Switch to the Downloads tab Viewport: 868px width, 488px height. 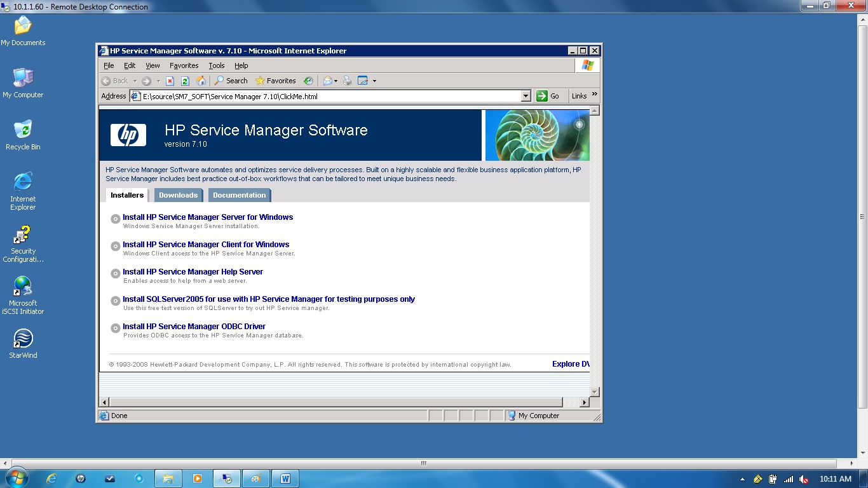178,195
